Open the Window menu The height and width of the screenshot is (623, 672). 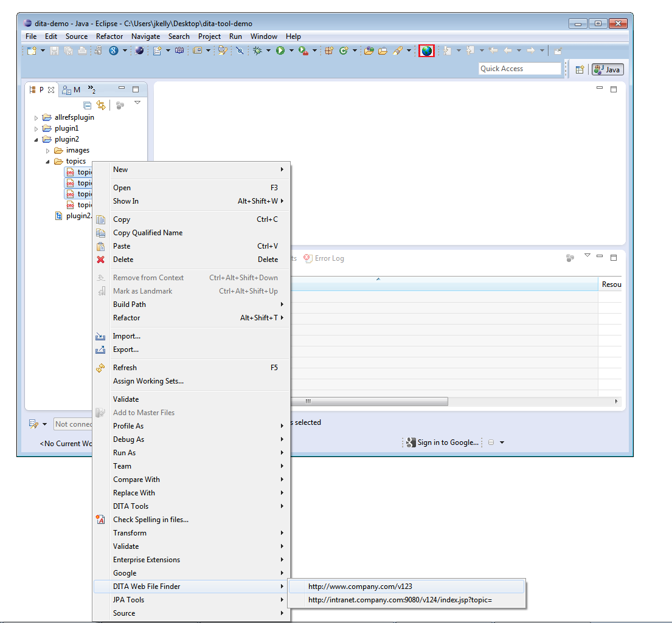point(263,36)
